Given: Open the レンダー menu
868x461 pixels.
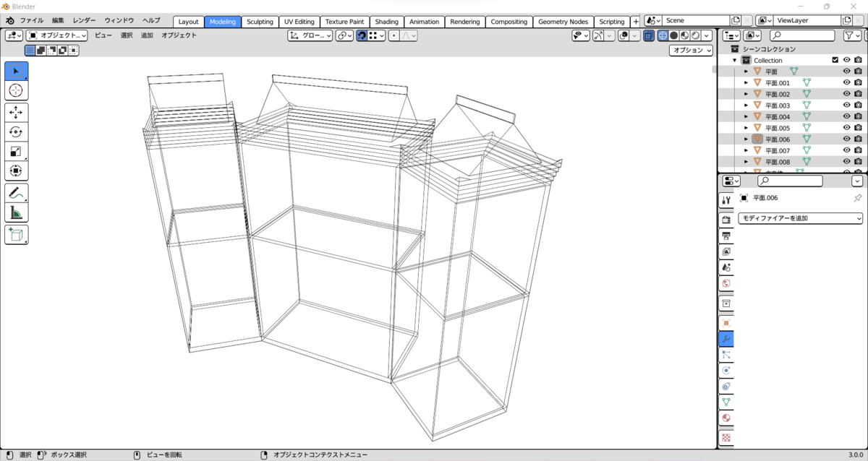Looking at the screenshot, I should 84,21.
